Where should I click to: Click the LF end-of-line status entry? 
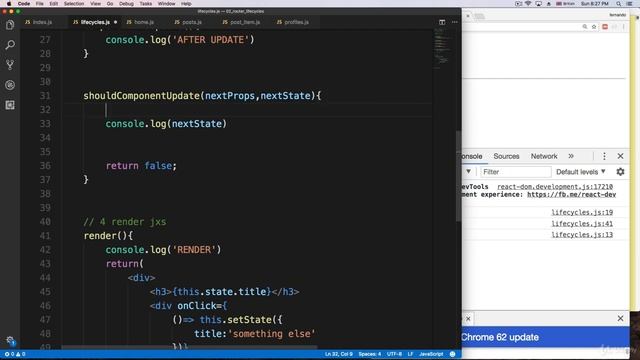pos(410,354)
